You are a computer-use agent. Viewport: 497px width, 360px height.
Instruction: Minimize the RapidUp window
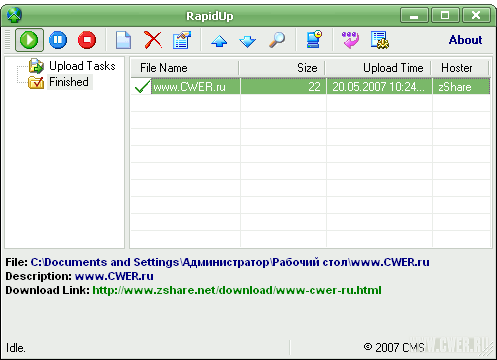click(x=414, y=15)
